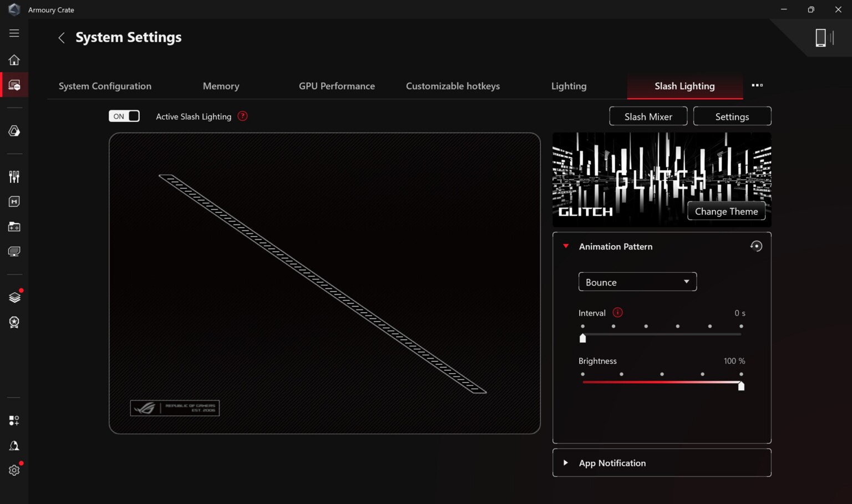
Task: Click the Armoury Crate logo in title bar
Action: (x=14, y=9)
